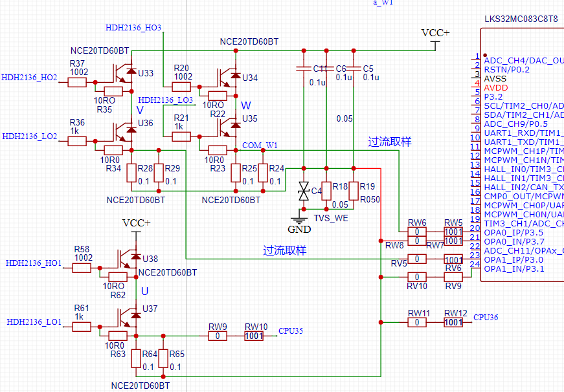This screenshot has height=392, width=564.
Task: Click the RW12 1001 resistor
Action: [453, 322]
